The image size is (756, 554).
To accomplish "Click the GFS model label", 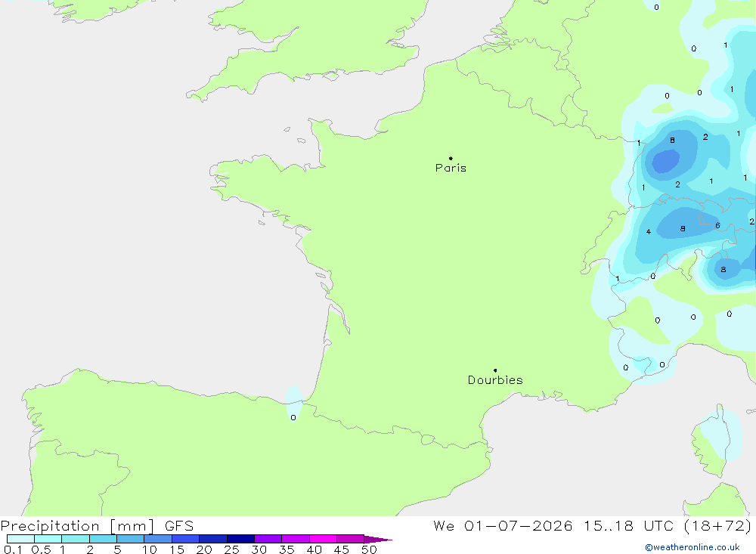I will point(179,526).
